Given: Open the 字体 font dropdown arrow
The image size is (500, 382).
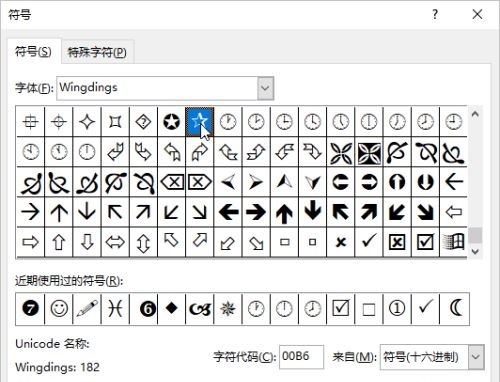Looking at the screenshot, I should pyautogui.click(x=265, y=88).
